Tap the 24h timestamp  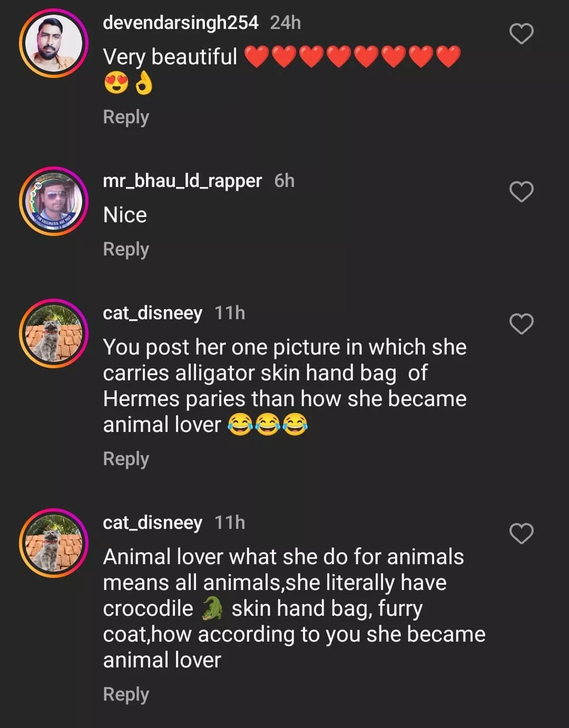click(285, 23)
